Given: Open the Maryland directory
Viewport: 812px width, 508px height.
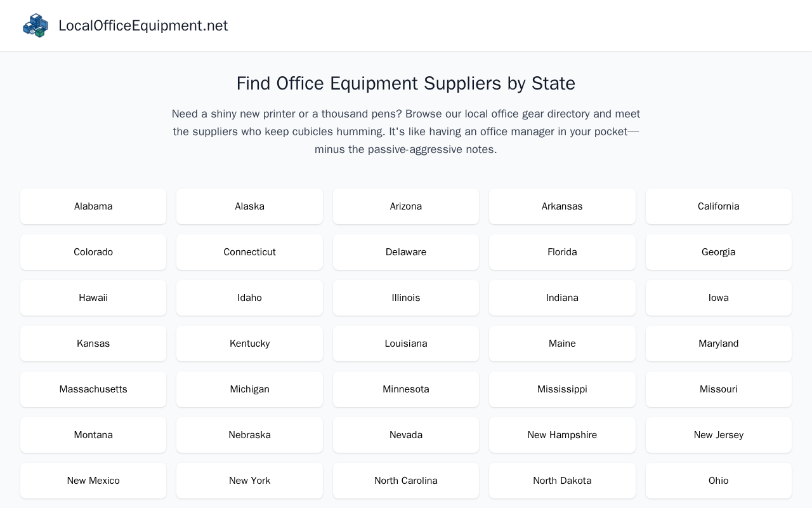Looking at the screenshot, I should tap(719, 344).
